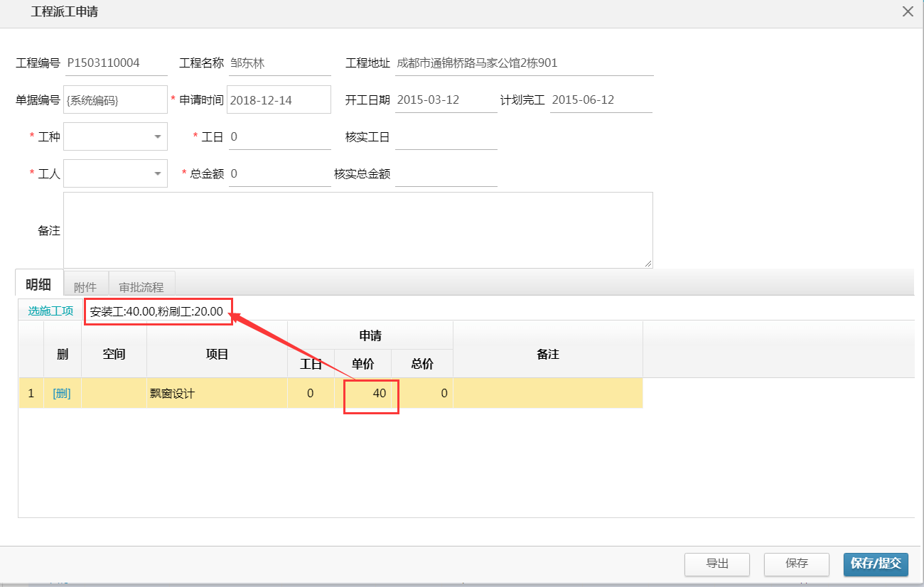Click the 单价 cell showing 40
Image resolution: width=924 pixels, height=587 pixels.
tap(371, 393)
